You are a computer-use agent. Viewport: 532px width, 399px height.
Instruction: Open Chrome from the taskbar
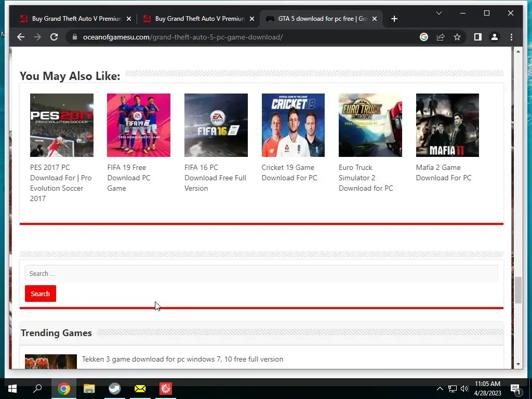coord(63,389)
